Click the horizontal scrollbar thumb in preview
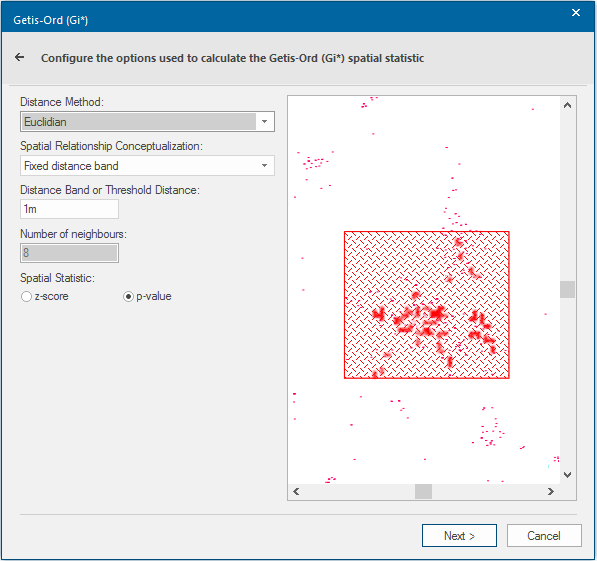The height and width of the screenshot is (561, 597). pos(423,492)
